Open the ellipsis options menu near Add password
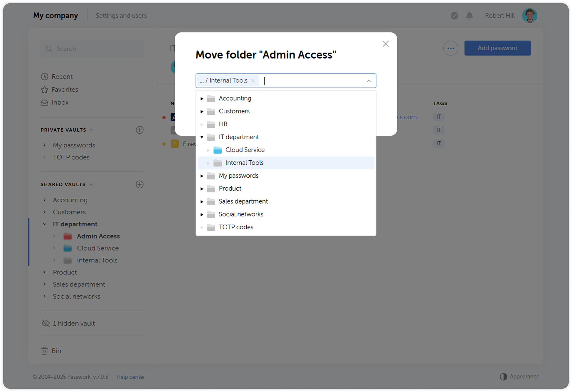Screen dimensions: 572x392 tap(451, 48)
